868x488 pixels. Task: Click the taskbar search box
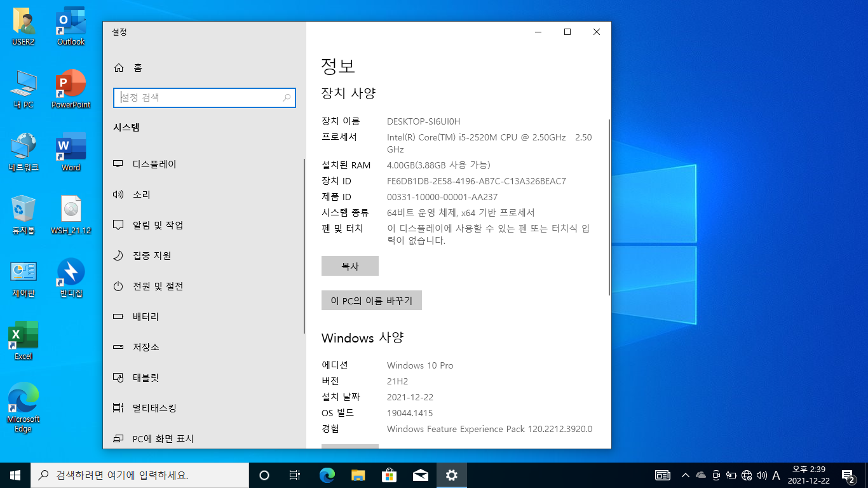(140, 475)
